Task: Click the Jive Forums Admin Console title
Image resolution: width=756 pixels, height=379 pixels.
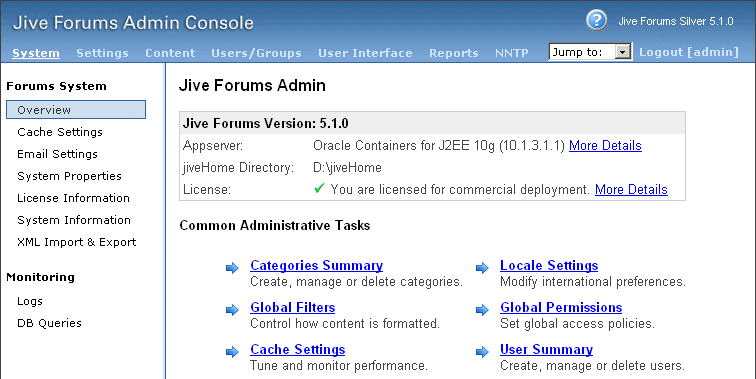Action: 133,23
